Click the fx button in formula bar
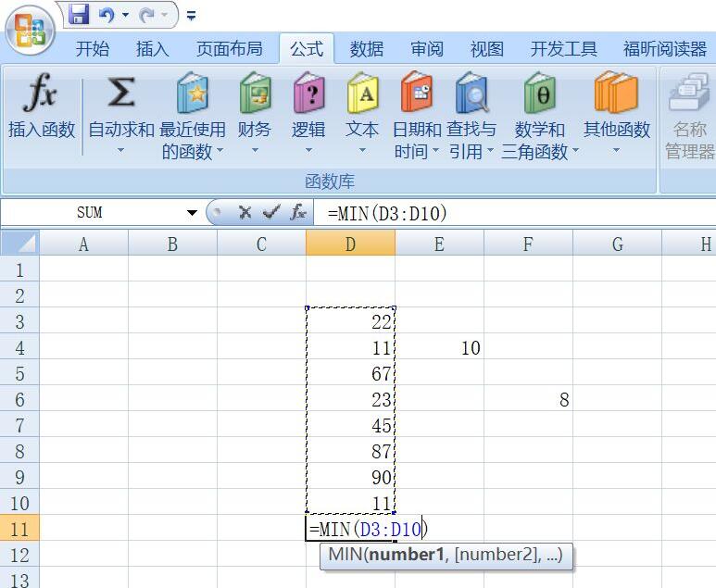This screenshot has height=588, width=716. click(x=297, y=212)
